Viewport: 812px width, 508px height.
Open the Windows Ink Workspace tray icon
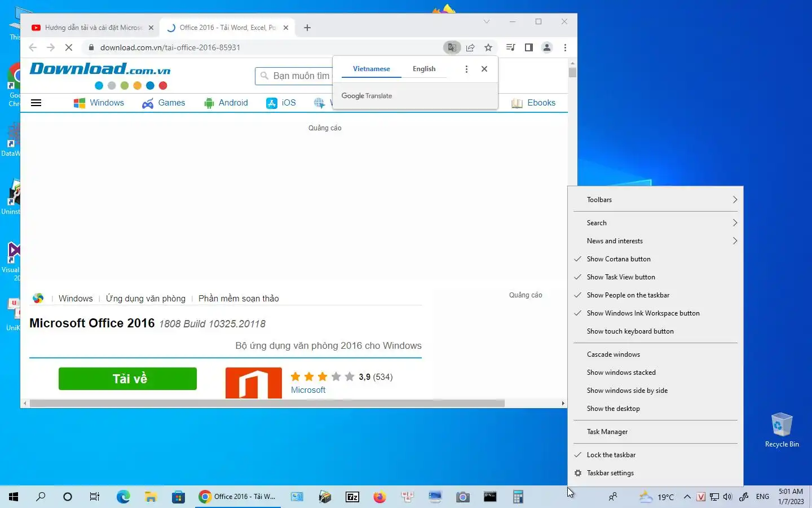point(744,497)
